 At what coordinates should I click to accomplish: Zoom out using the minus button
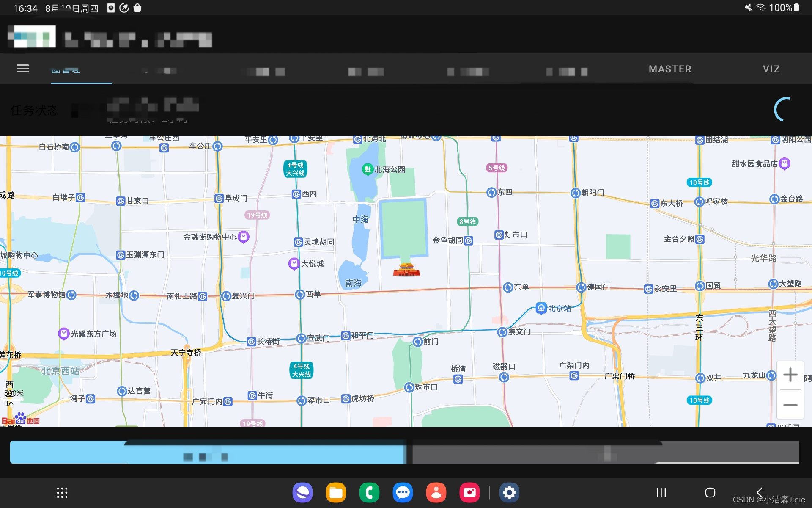coord(790,405)
